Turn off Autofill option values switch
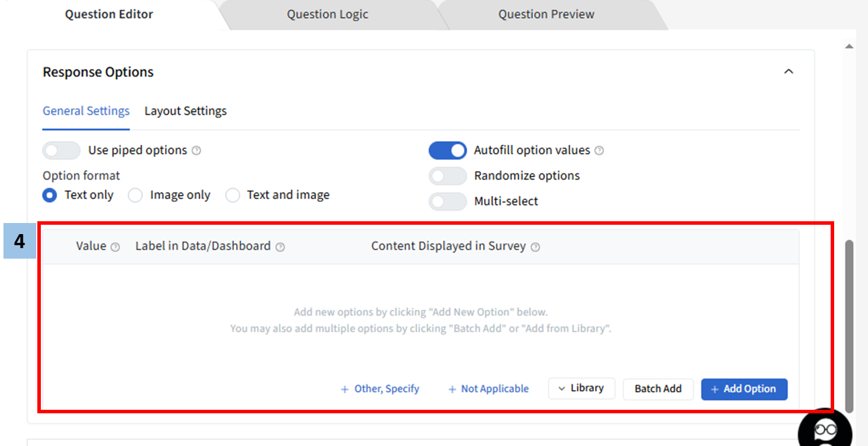 coord(447,151)
